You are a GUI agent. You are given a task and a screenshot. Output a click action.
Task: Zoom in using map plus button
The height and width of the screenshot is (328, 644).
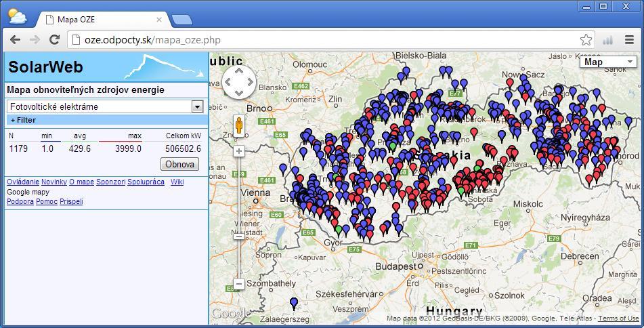pyautogui.click(x=239, y=151)
